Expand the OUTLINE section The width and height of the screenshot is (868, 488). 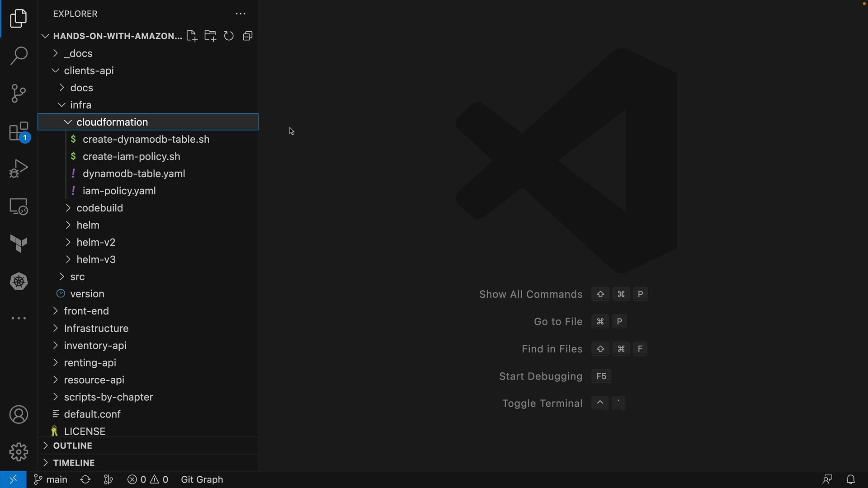coord(72,446)
